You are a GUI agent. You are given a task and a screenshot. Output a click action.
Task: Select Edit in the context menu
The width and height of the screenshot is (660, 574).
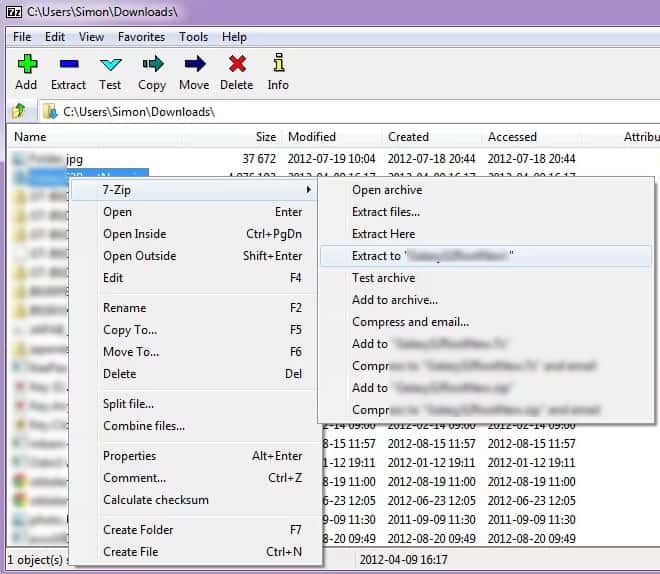(193, 278)
